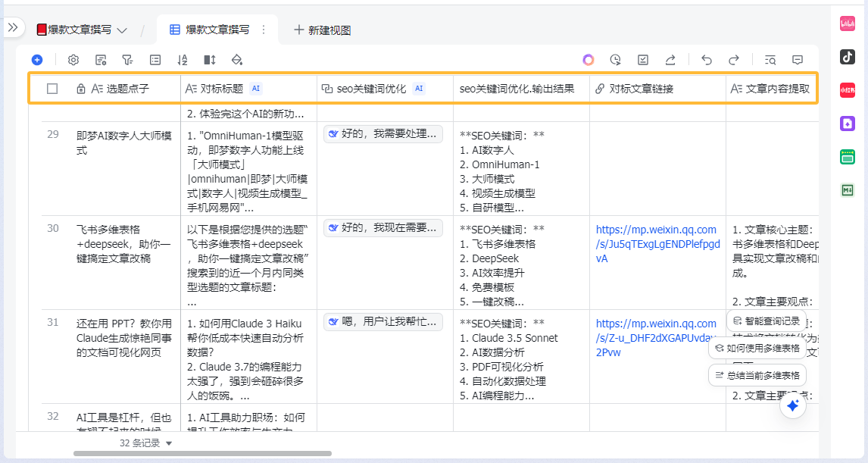The image size is (868, 463).
Task: Click the blue AI sparkle floating button
Action: click(793, 406)
